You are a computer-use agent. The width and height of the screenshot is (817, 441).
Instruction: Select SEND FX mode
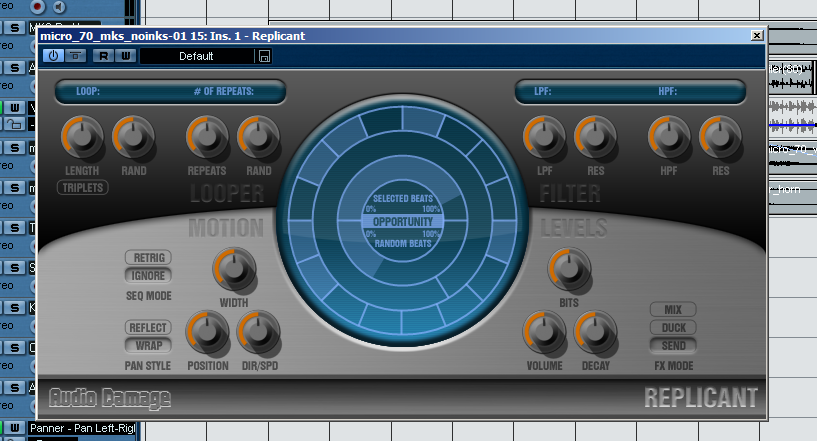(673, 345)
